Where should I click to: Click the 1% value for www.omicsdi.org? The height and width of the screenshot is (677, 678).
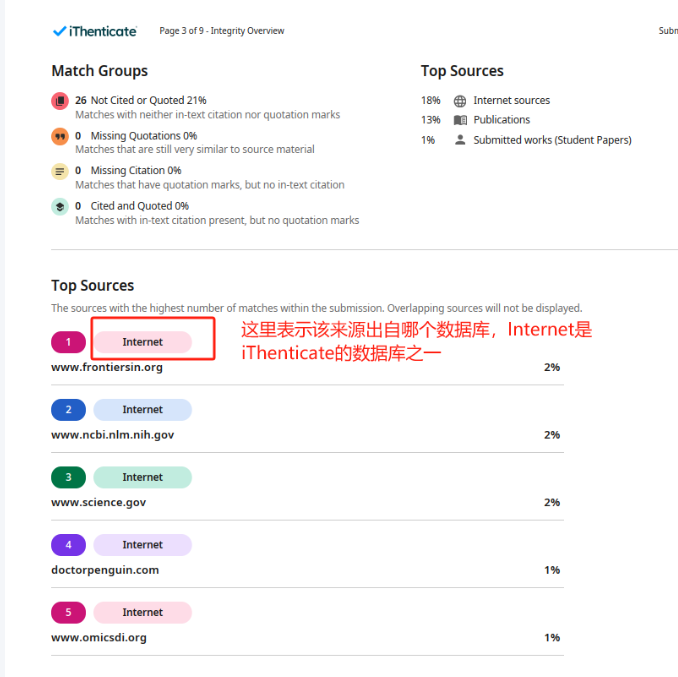point(552,638)
